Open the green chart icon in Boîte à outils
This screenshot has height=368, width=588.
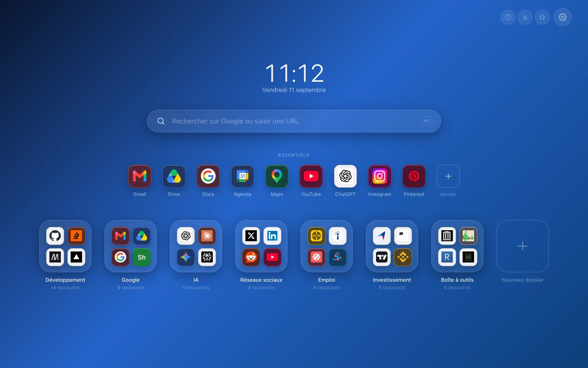click(x=468, y=236)
